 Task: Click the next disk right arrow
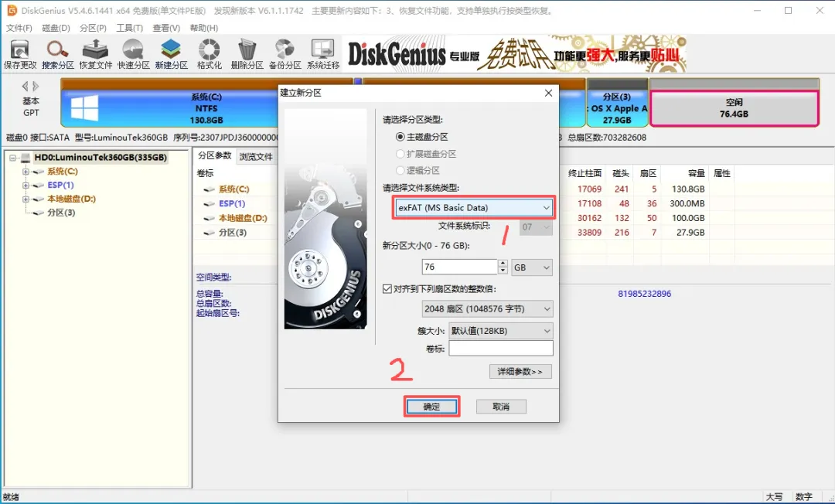(36, 87)
